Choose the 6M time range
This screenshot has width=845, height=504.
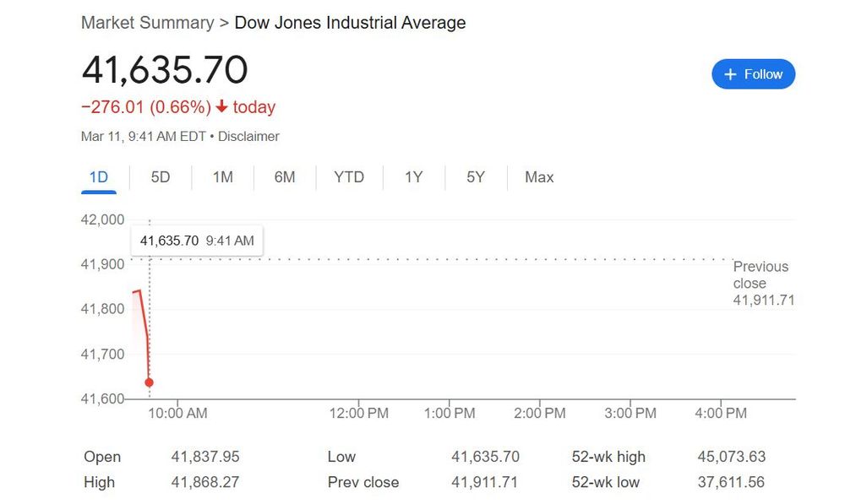coord(285,177)
